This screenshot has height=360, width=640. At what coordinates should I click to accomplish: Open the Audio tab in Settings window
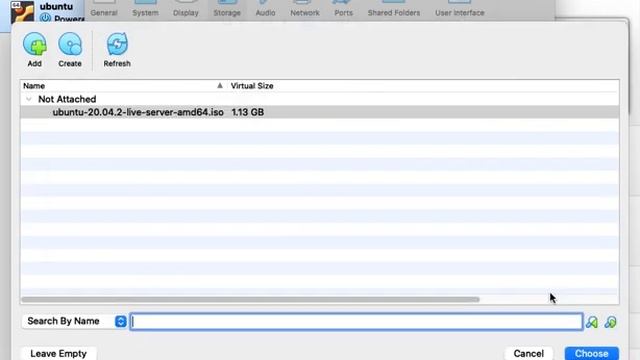265,9
